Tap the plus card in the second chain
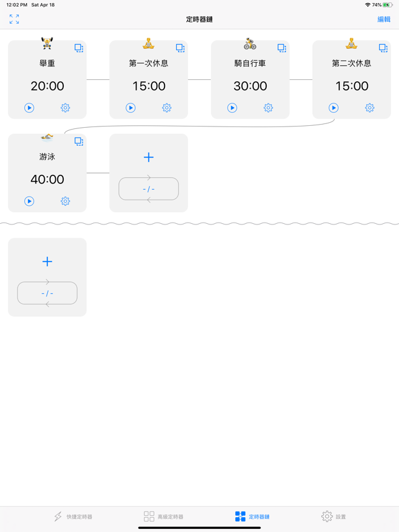This screenshot has width=399, height=532. [47, 261]
